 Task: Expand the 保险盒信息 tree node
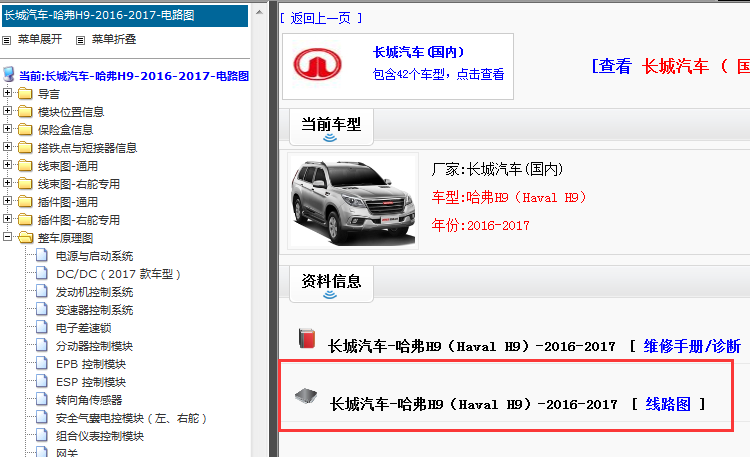tap(7, 129)
